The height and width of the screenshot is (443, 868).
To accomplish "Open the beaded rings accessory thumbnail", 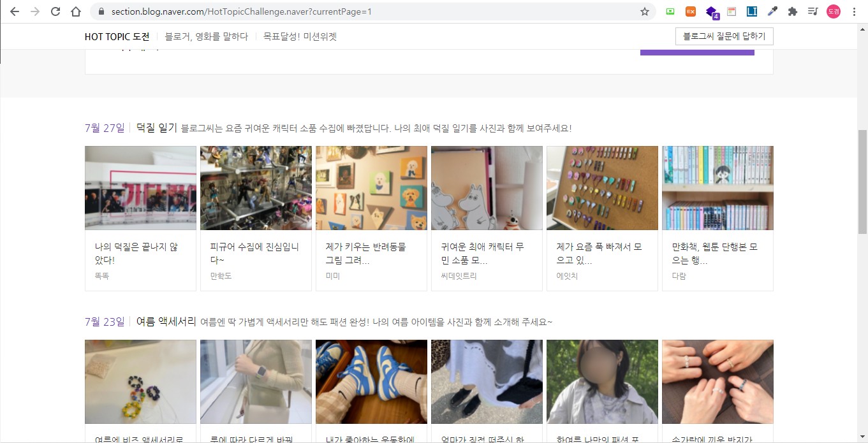I will [x=140, y=382].
